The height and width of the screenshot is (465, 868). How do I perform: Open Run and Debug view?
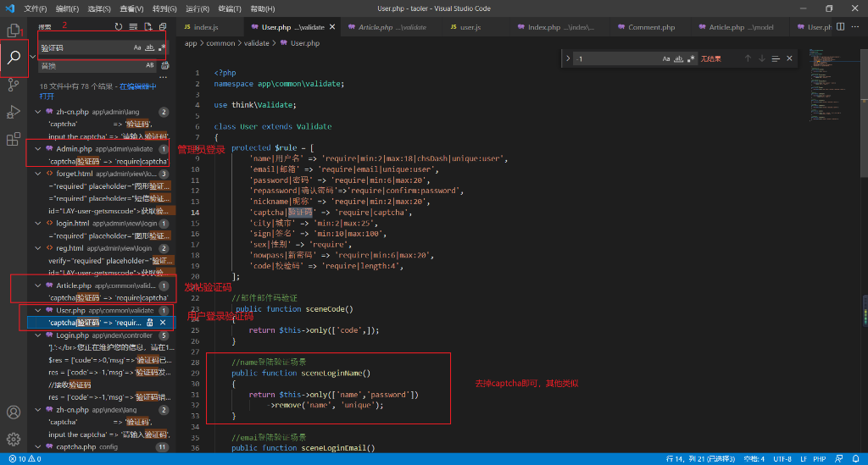point(14,112)
